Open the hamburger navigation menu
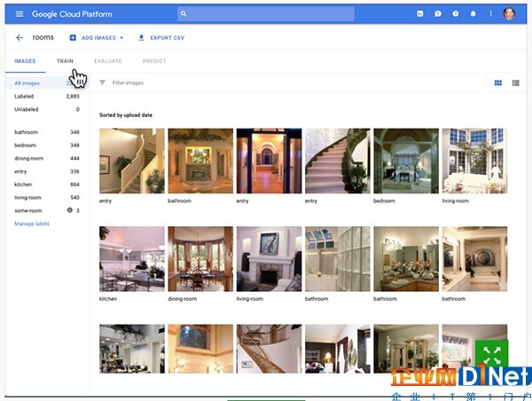Screen dimensions: 532x401 click(20, 14)
